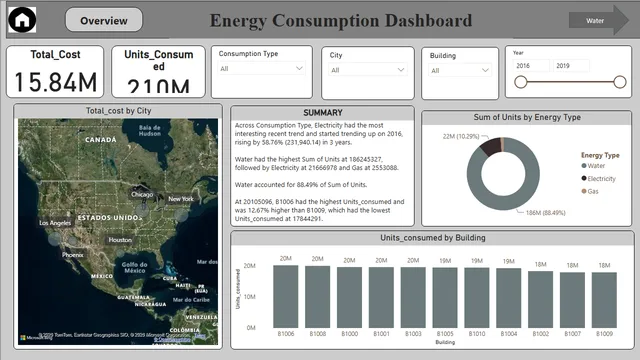640x360 pixels.
Task: Edit the start year 2016 field
Action: (531, 66)
